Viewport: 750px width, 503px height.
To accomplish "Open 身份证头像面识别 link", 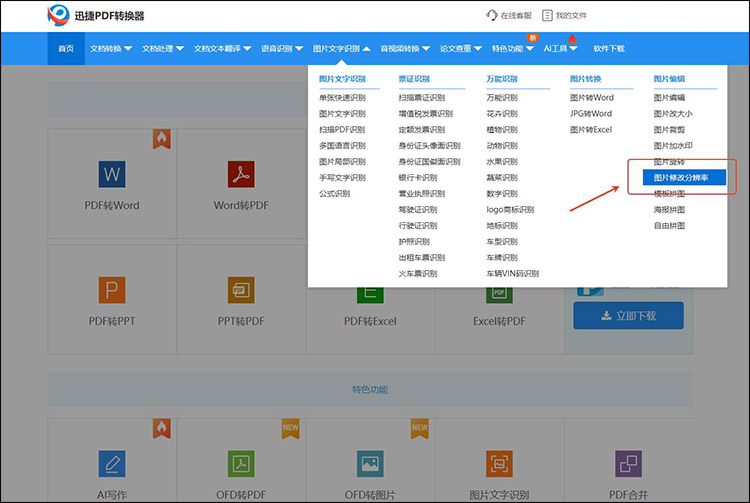I will point(430,145).
